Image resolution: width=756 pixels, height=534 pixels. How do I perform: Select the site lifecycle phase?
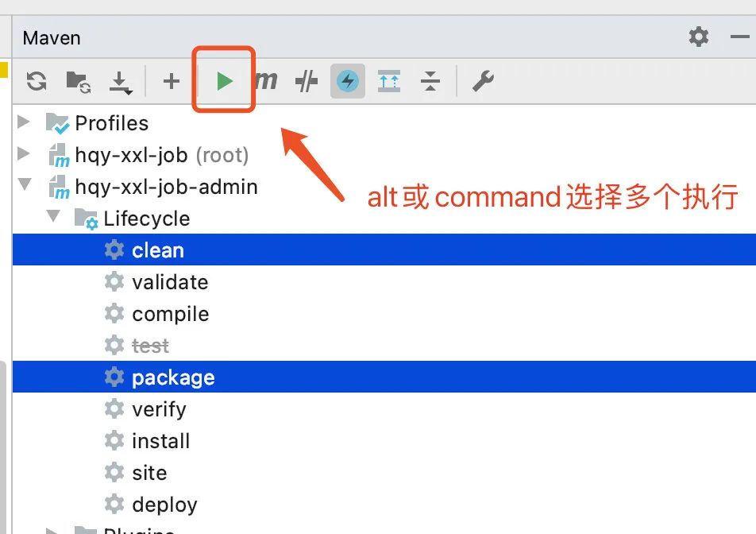pyautogui.click(x=384, y=473)
